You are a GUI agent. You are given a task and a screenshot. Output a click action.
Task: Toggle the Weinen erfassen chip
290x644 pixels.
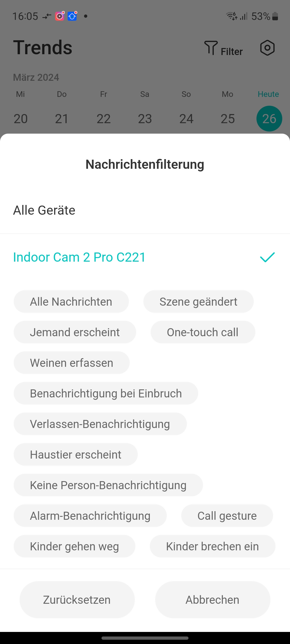point(71,363)
